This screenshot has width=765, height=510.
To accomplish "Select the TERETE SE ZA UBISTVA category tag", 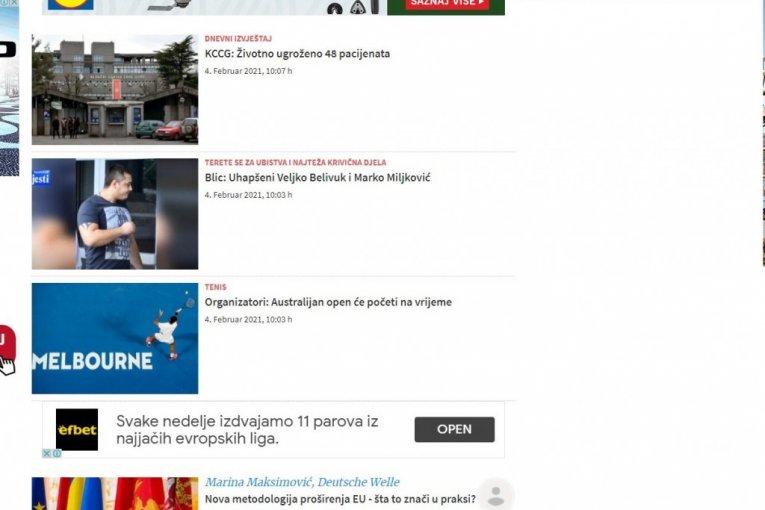I will [295, 162].
